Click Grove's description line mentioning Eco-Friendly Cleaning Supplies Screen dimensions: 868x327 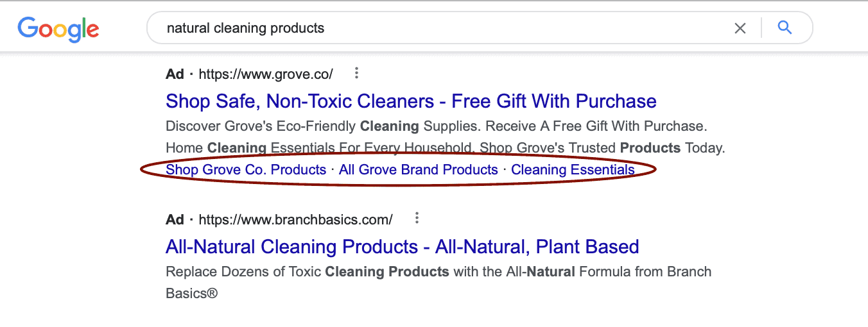point(436,126)
